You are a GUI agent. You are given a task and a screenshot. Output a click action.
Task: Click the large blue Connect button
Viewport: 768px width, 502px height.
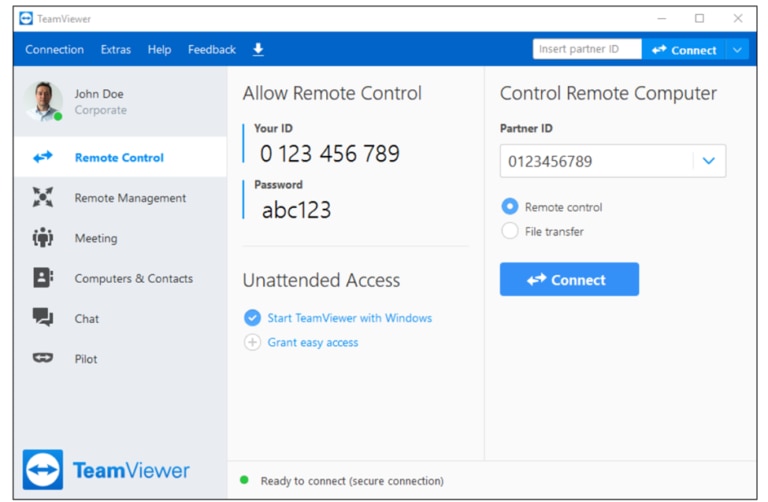[569, 279]
